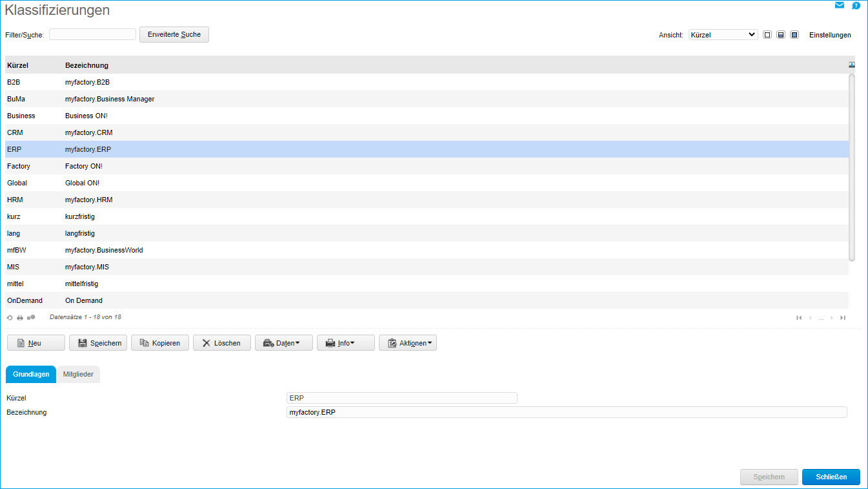Select the highlighted ERP row
This screenshot has width=868, height=489.
[427, 149]
